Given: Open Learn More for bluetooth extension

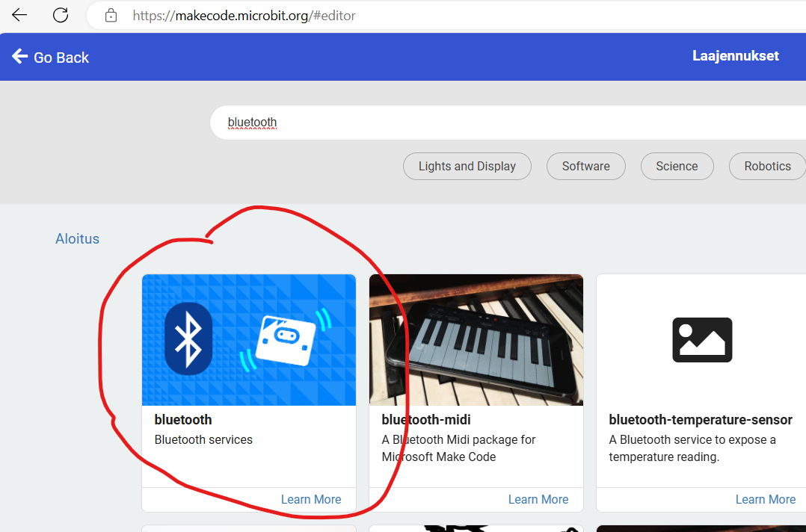Looking at the screenshot, I should [311, 499].
